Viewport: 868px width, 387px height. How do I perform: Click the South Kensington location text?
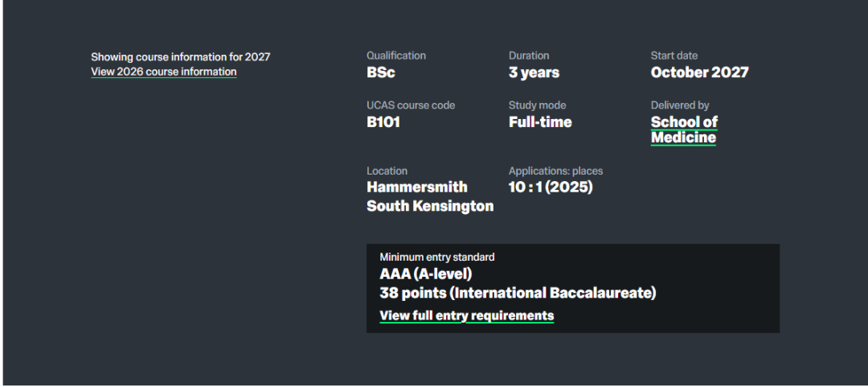pyautogui.click(x=430, y=206)
